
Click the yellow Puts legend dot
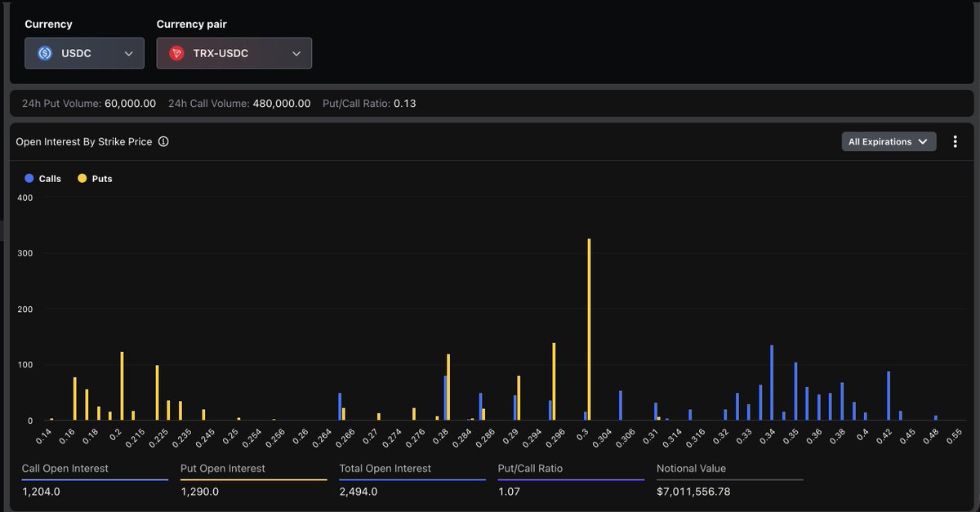tap(82, 178)
